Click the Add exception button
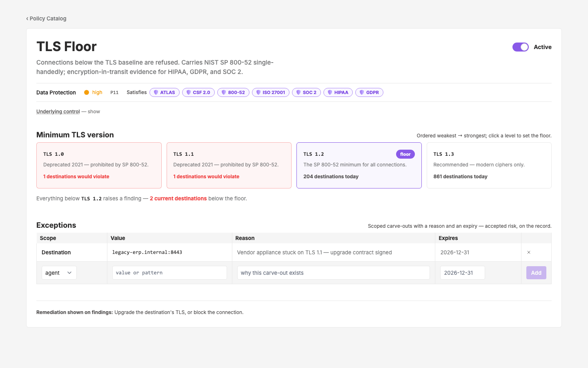The height and width of the screenshot is (368, 588). point(536,273)
